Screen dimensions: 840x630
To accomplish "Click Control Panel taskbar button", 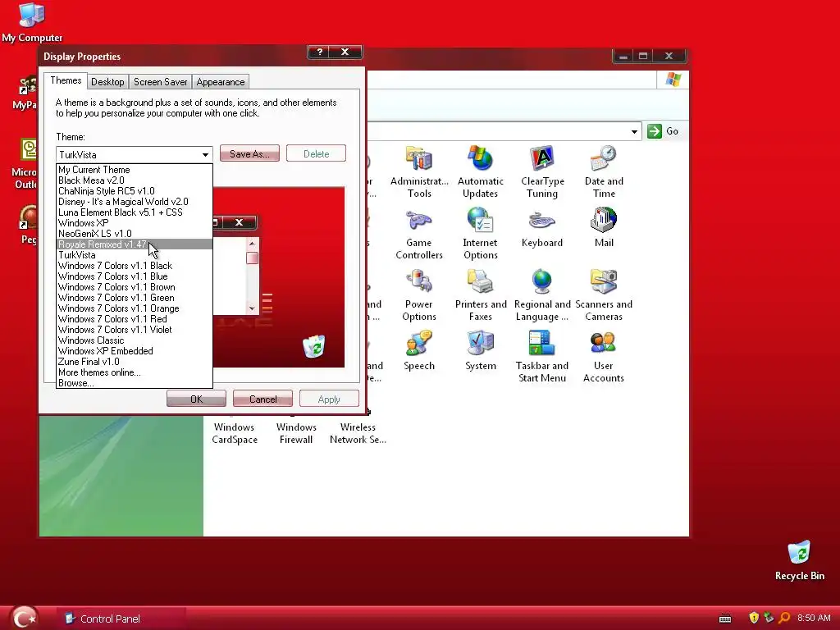I will tap(121, 619).
